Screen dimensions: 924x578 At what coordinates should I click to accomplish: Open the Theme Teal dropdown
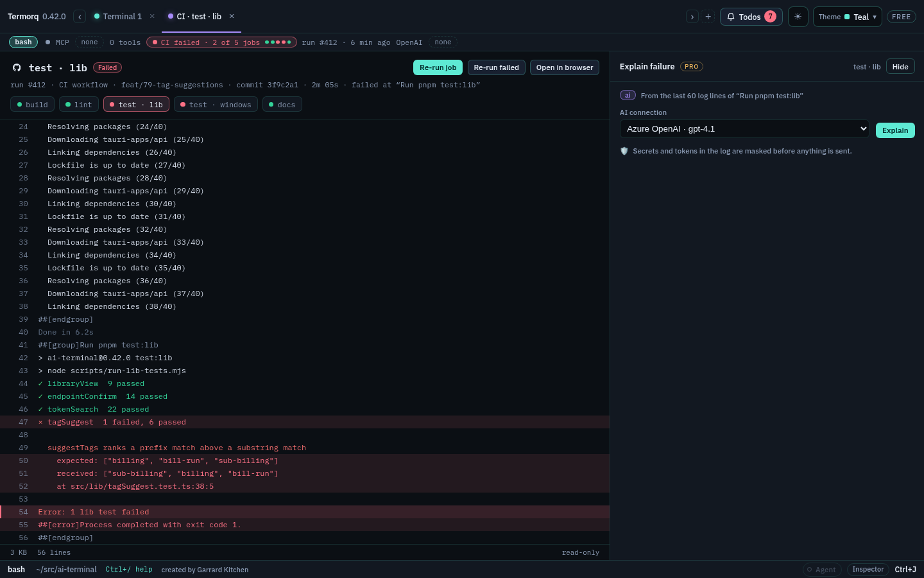[848, 17]
